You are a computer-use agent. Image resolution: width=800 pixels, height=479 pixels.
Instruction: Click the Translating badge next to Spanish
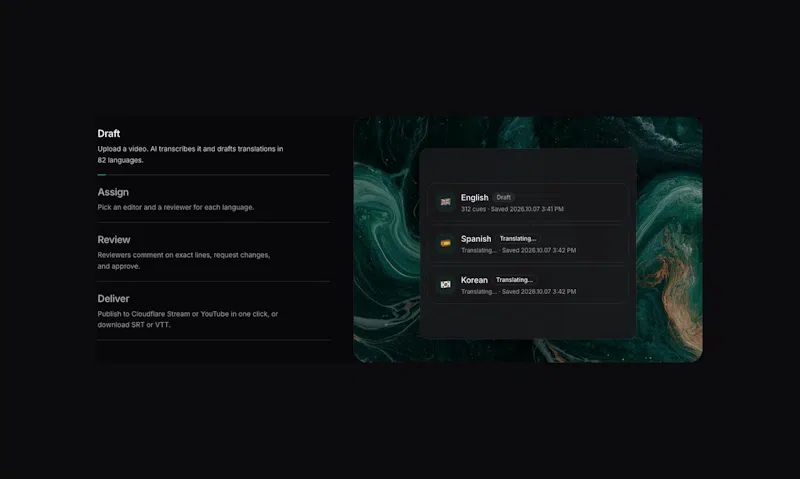point(517,239)
